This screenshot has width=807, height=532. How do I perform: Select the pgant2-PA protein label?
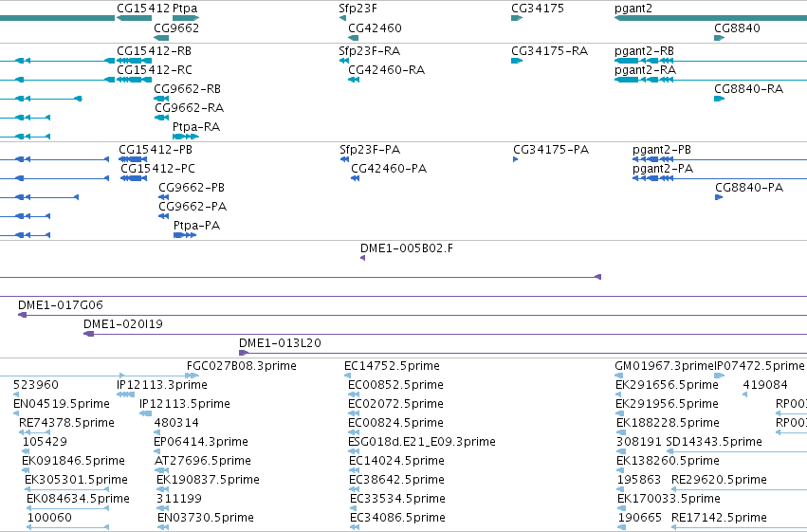[x=663, y=169]
